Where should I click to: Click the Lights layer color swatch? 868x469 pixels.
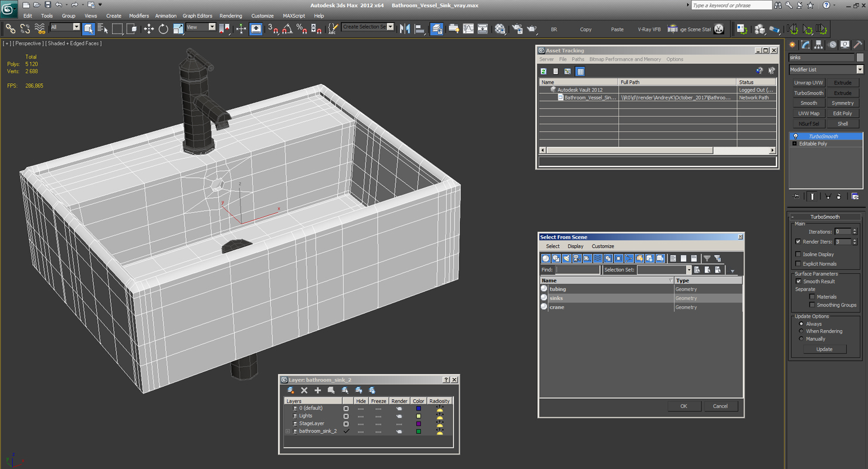pos(418,416)
